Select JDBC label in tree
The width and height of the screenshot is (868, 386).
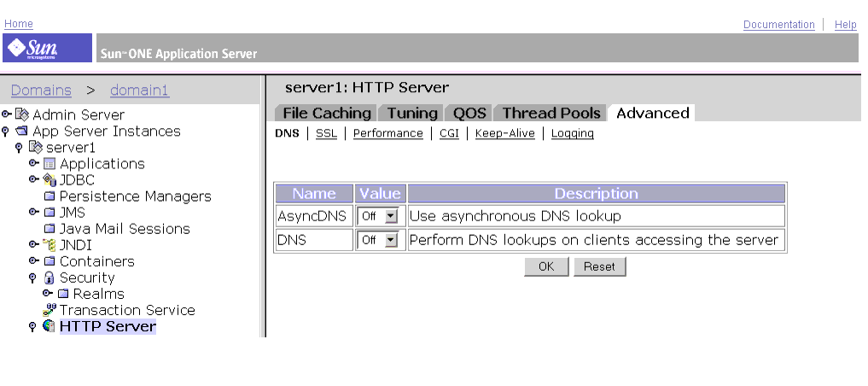[77, 180]
